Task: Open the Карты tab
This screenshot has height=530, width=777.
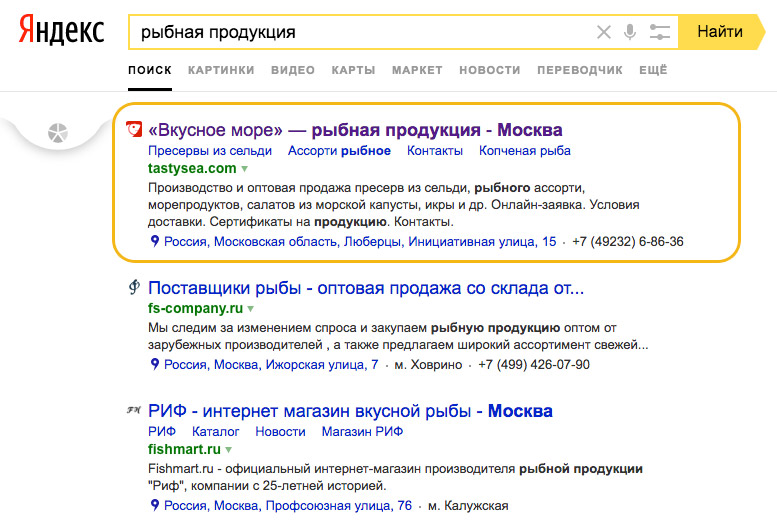Action: pos(353,70)
